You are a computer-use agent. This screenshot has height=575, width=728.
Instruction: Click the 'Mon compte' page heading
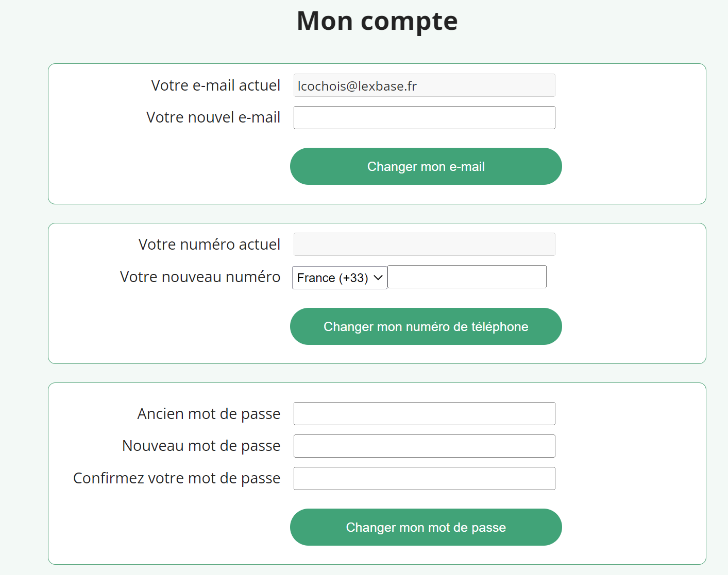(377, 21)
